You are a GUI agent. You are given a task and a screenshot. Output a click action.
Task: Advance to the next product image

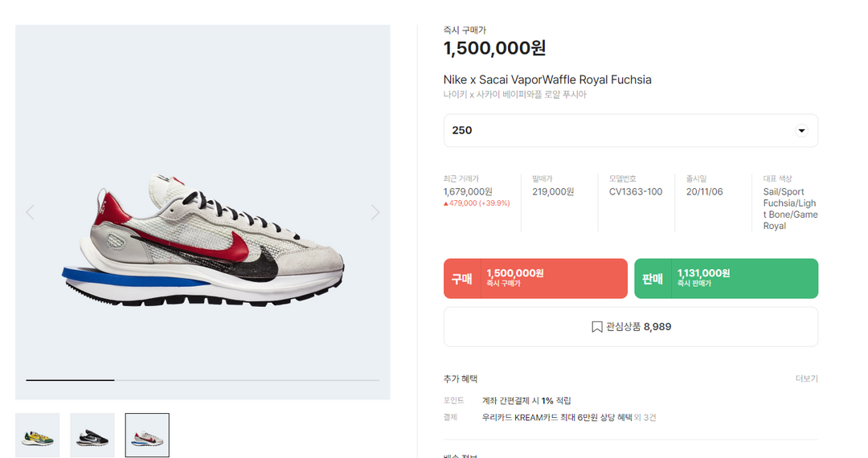(x=375, y=212)
